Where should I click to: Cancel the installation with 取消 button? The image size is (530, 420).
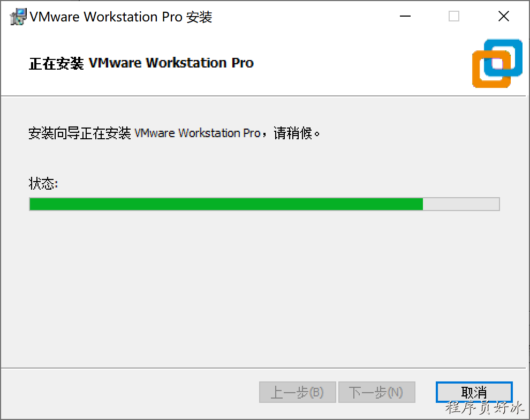click(x=474, y=392)
